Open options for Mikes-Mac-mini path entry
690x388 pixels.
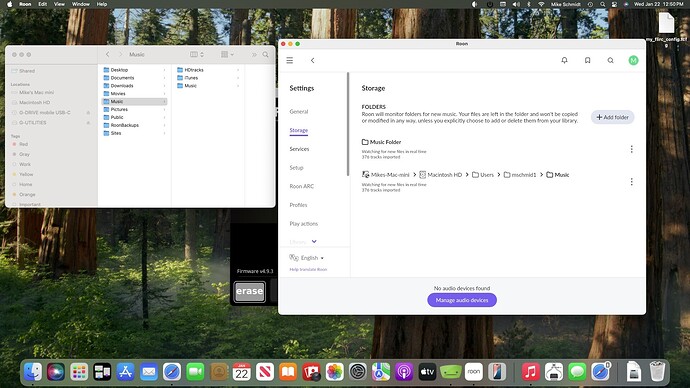coord(631,182)
